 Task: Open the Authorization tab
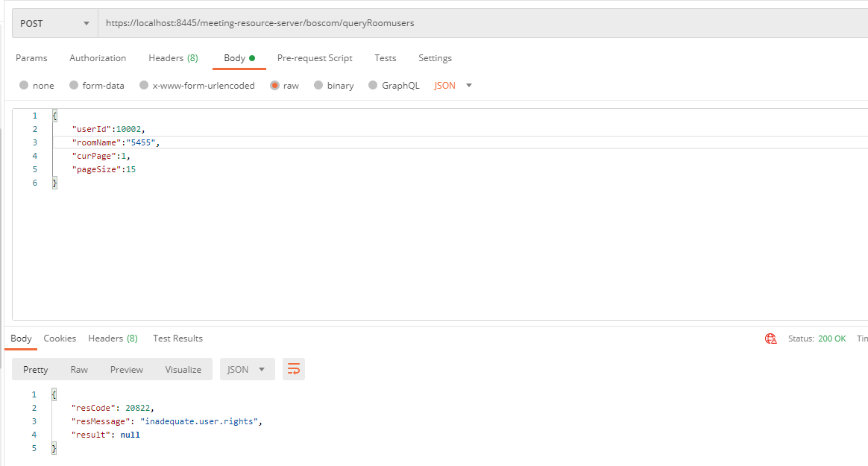click(x=98, y=57)
